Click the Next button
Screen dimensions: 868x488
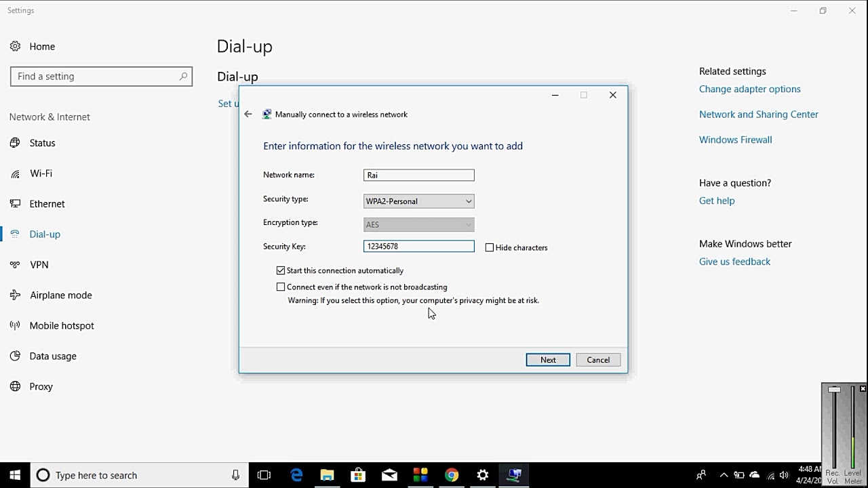click(x=548, y=360)
